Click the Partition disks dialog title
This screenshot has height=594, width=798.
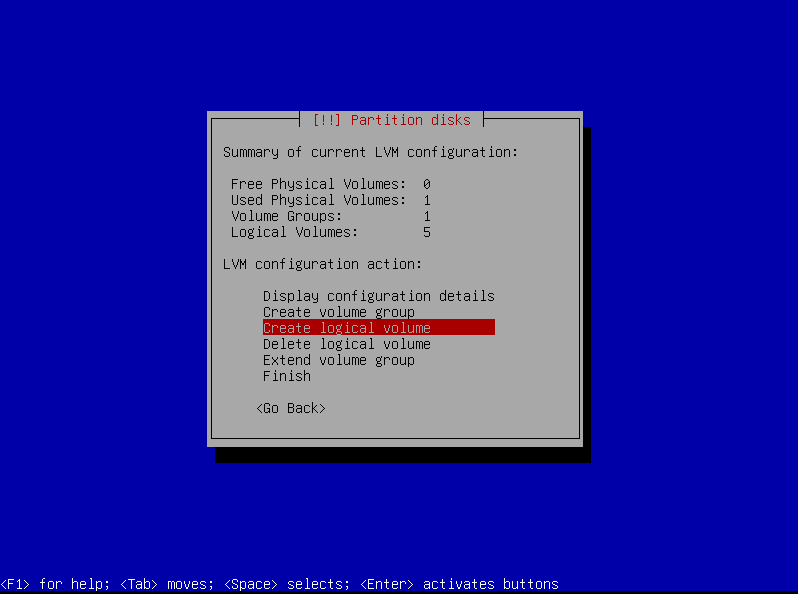391,120
